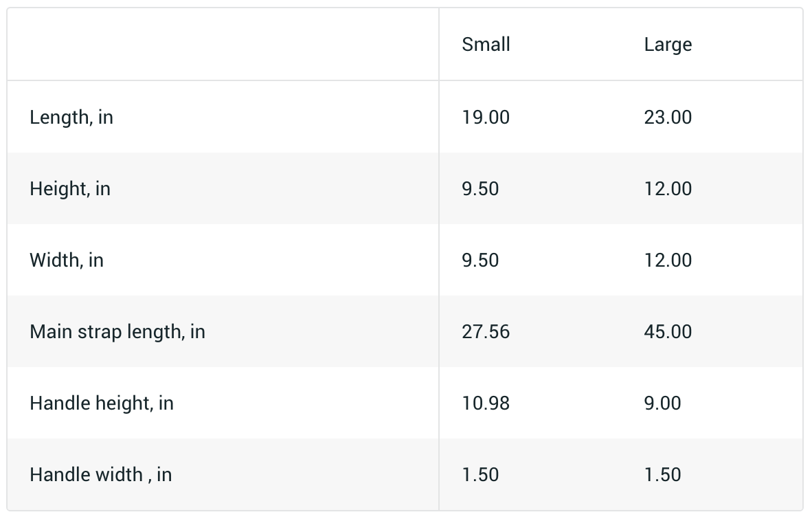Click the "Main strap length, in" label
812x521 pixels.
117,332
